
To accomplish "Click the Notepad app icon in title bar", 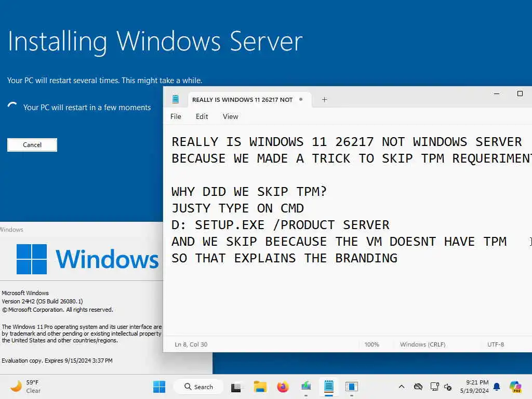I will point(176,99).
